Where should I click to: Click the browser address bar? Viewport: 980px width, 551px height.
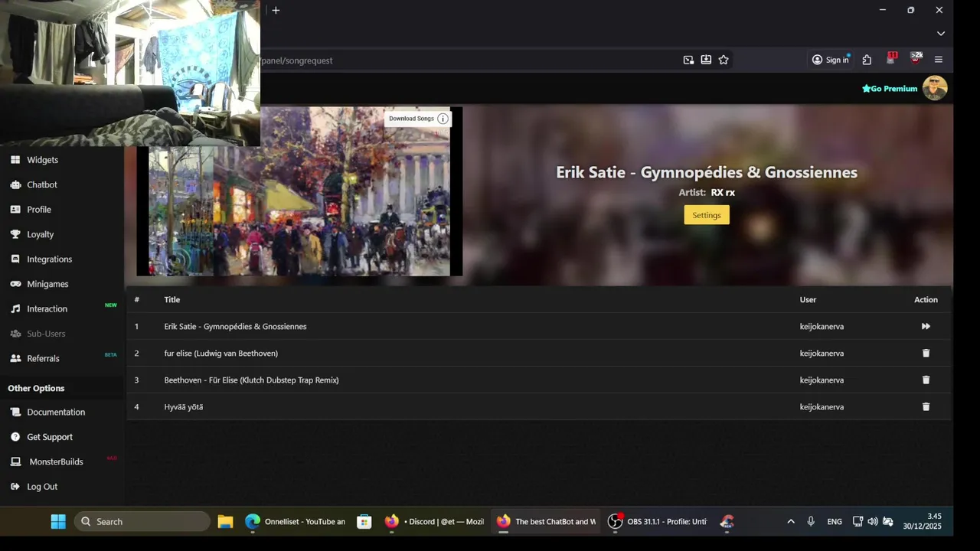coord(467,60)
